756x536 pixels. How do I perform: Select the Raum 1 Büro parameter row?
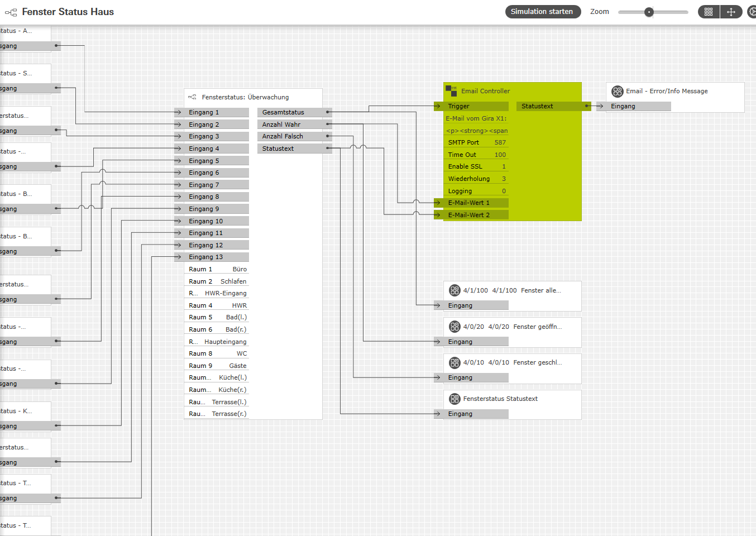217,269
